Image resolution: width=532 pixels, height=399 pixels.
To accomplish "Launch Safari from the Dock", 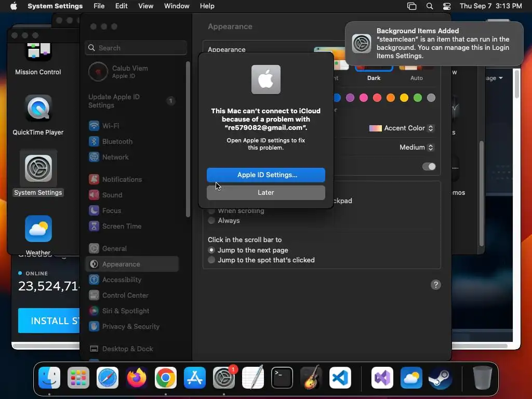I will [x=108, y=378].
